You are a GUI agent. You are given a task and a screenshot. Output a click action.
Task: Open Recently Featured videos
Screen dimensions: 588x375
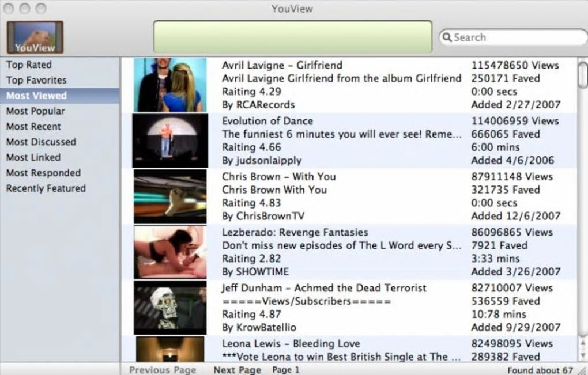[46, 188]
